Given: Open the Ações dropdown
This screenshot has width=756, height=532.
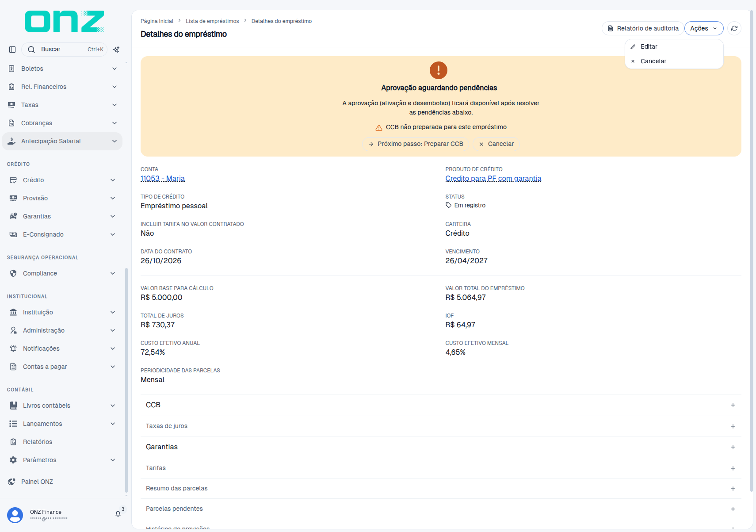Looking at the screenshot, I should 704,28.
